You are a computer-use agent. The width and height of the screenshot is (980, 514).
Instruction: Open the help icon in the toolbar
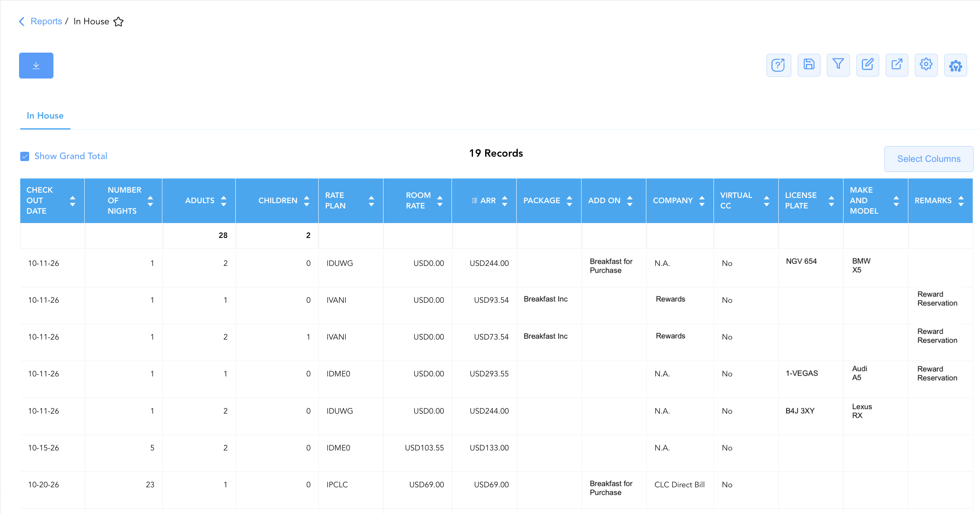(778, 65)
